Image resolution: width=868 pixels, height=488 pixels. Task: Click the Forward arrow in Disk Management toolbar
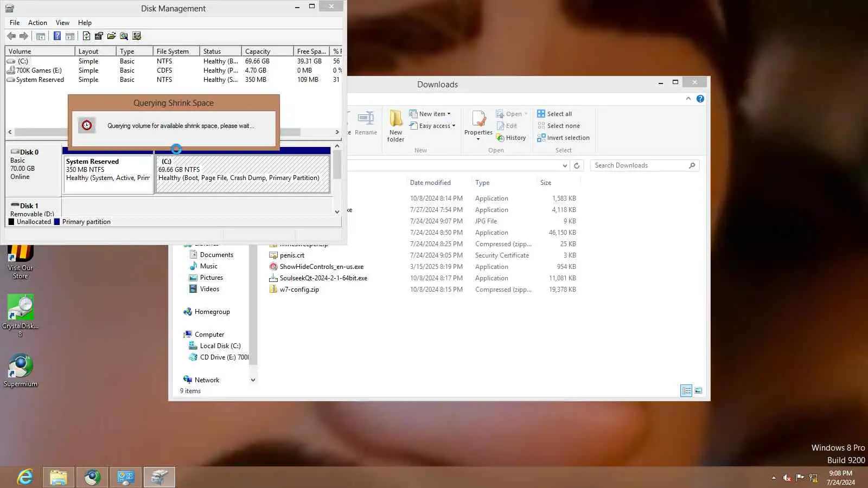pos(24,36)
